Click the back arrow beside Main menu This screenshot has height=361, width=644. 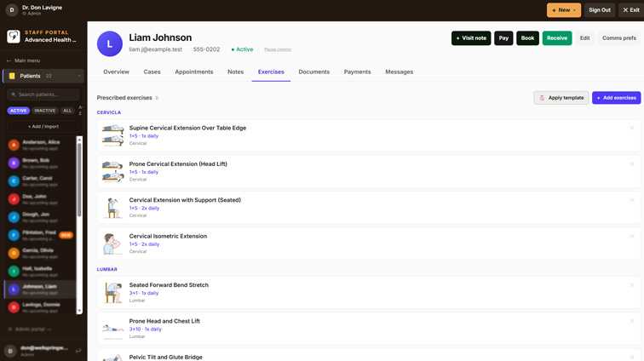(9, 60)
